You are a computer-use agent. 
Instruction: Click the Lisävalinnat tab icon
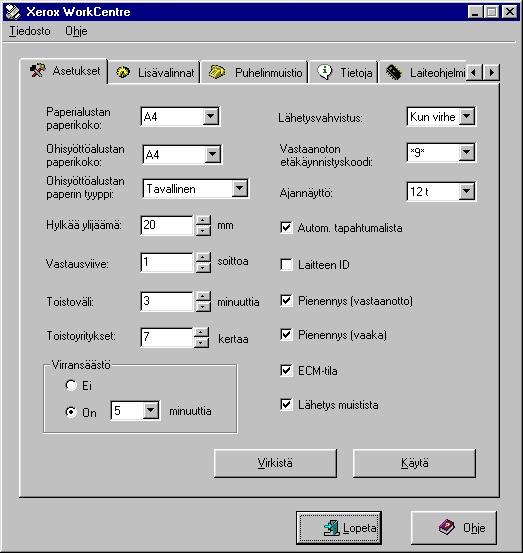123,72
